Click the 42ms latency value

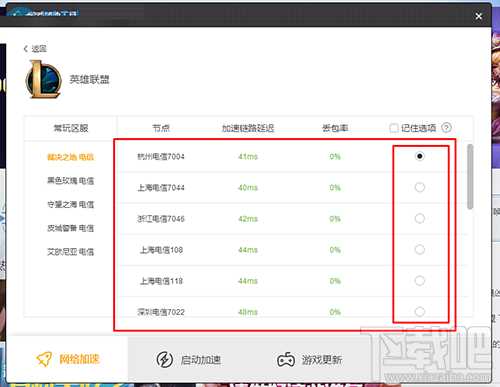pos(248,219)
